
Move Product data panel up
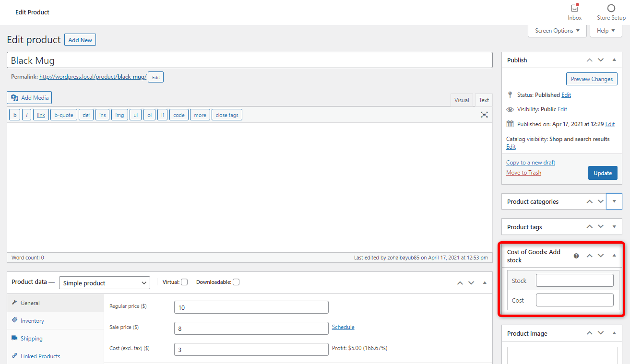point(460,283)
